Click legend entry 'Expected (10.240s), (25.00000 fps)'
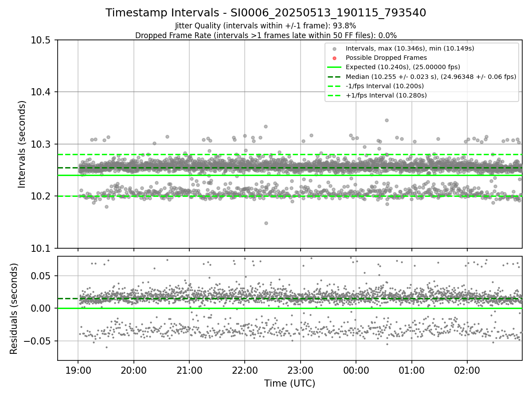 (x=403, y=67)
